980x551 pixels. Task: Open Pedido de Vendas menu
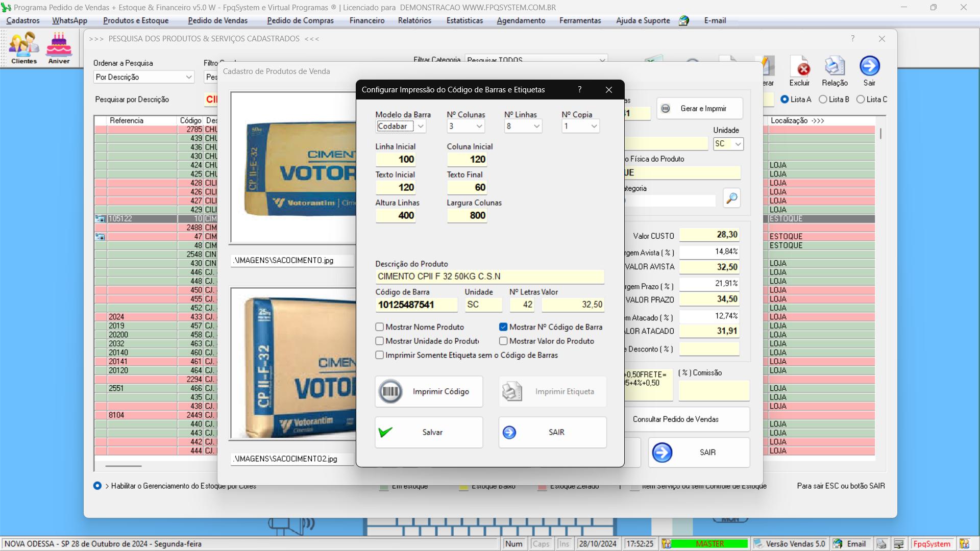click(217, 20)
